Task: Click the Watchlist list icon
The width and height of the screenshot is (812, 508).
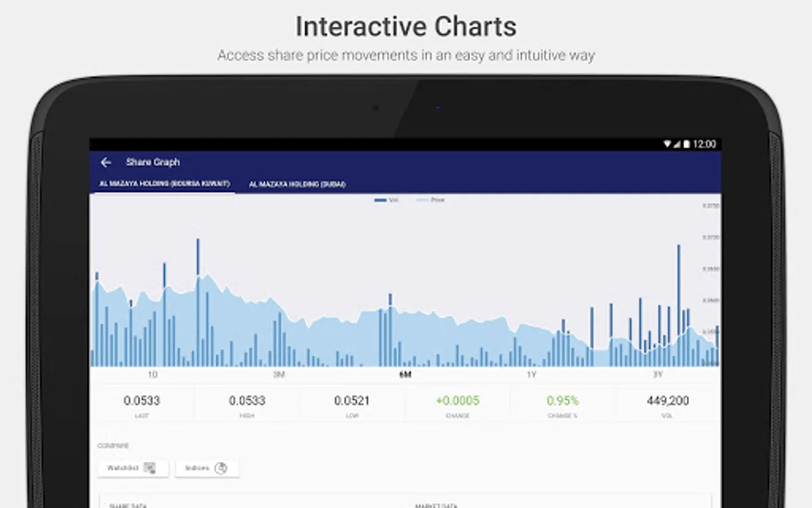Action: tap(150, 468)
